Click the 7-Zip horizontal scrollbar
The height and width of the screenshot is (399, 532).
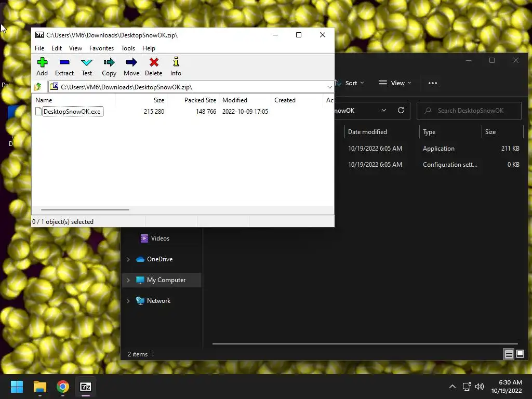point(85,210)
